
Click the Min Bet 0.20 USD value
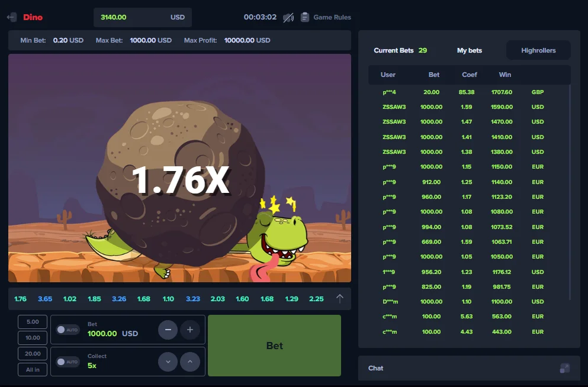click(68, 40)
